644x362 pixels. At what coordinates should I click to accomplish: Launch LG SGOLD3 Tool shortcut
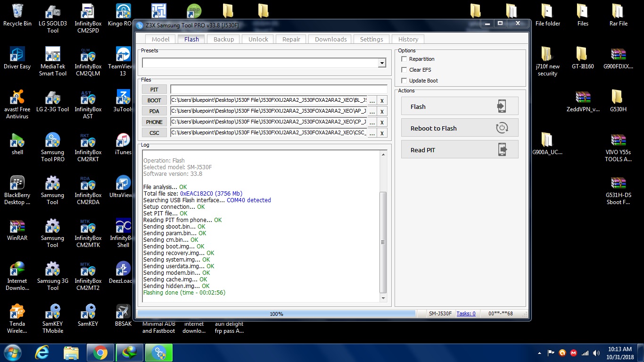pyautogui.click(x=53, y=19)
